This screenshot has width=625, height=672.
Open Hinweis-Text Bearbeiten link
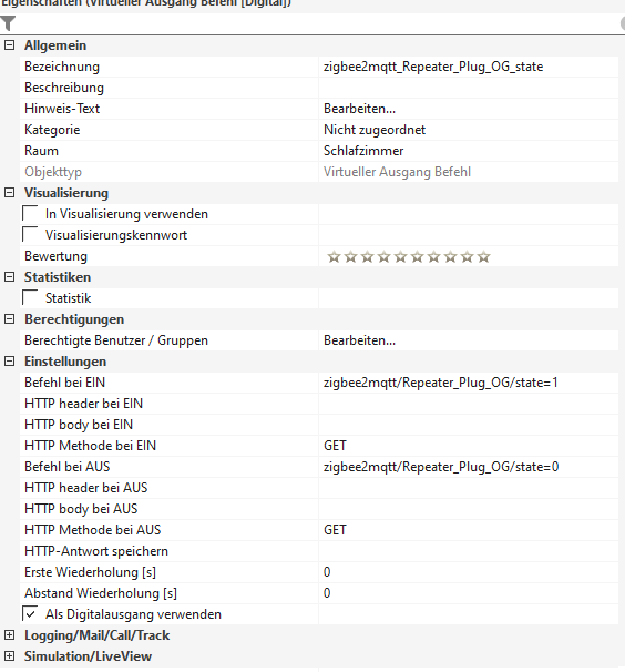pyautogui.click(x=360, y=109)
